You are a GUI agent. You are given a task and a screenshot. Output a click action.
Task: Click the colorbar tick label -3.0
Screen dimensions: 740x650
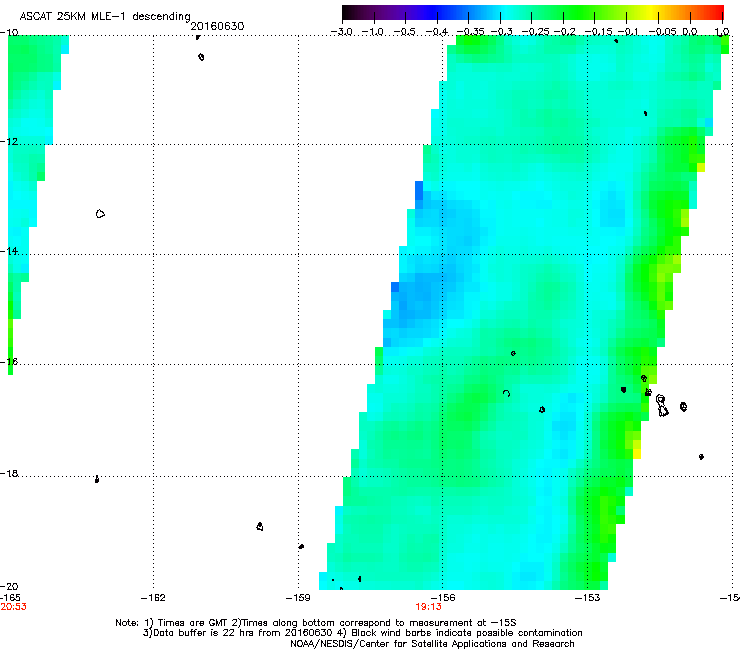(x=341, y=32)
